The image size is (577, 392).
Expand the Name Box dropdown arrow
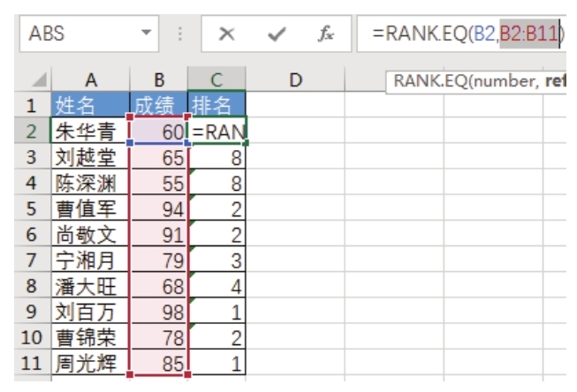(x=147, y=34)
